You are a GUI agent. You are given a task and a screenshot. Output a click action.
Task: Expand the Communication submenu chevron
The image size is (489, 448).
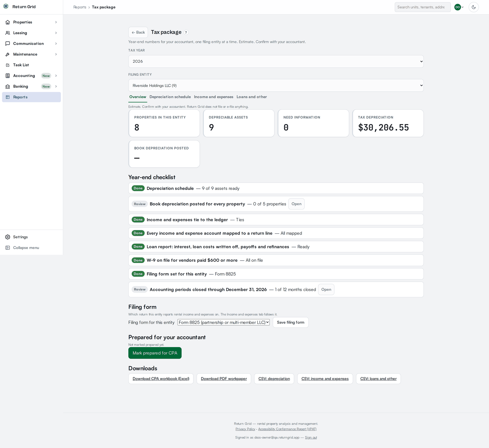point(56,44)
